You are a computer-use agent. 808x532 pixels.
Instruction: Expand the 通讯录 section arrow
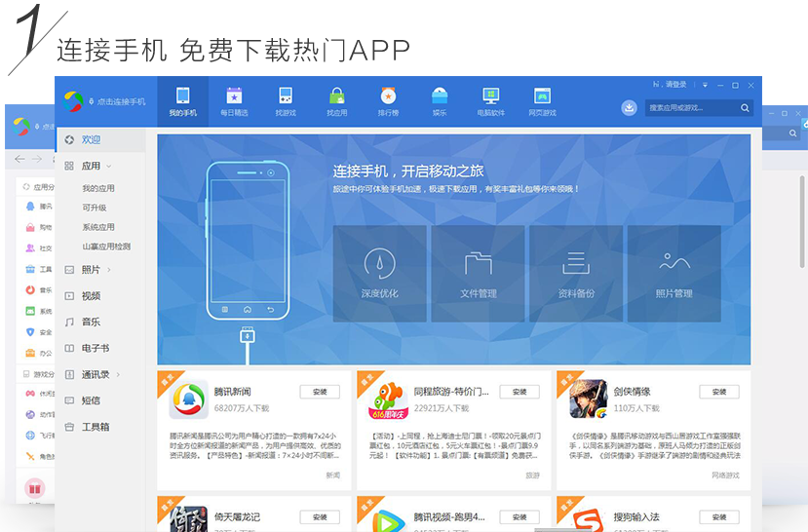pos(118,374)
